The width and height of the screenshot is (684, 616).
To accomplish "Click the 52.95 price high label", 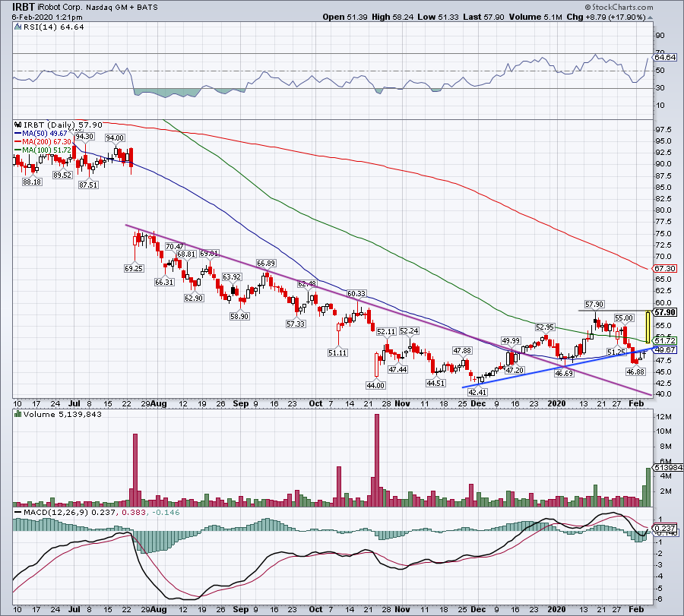I will (545, 327).
